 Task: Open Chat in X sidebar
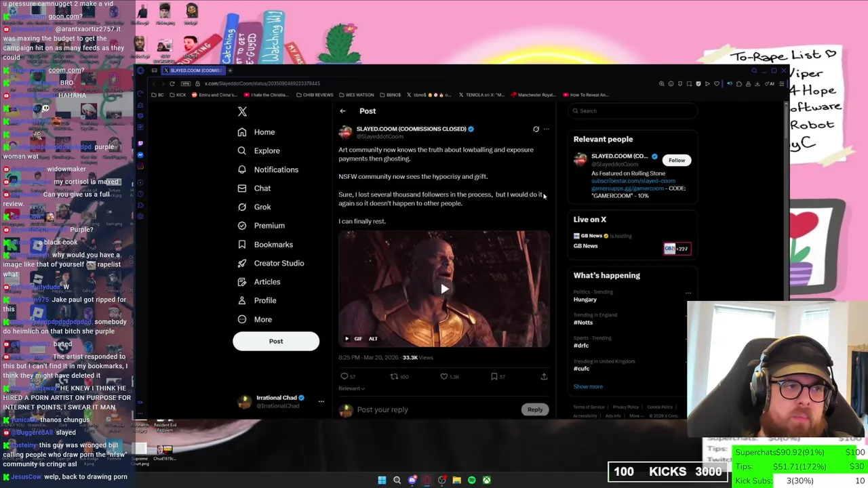(254, 188)
